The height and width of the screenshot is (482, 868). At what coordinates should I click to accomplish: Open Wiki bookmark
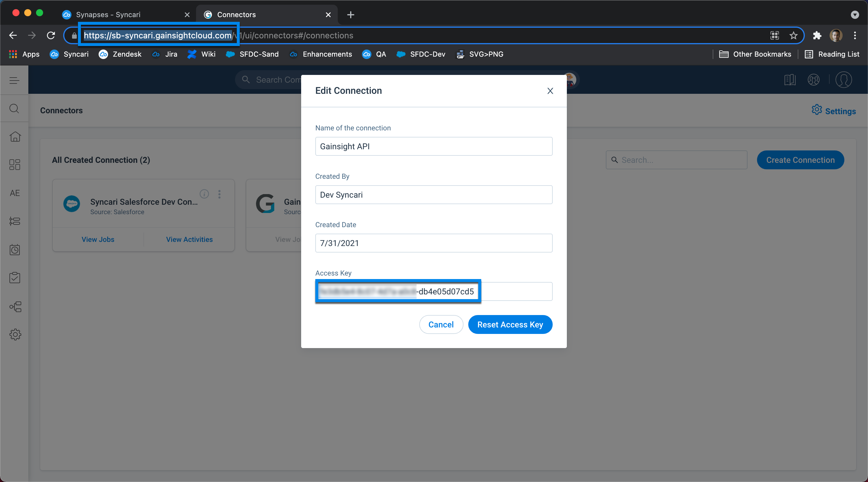[201, 54]
